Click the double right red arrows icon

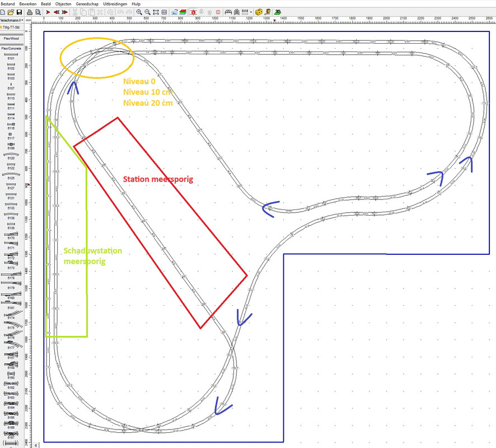coord(64,12)
